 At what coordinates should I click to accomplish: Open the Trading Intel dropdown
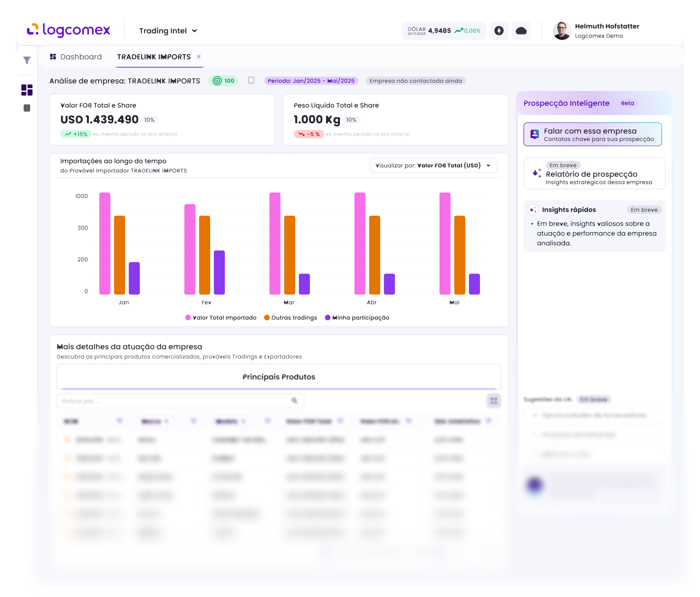pos(168,31)
